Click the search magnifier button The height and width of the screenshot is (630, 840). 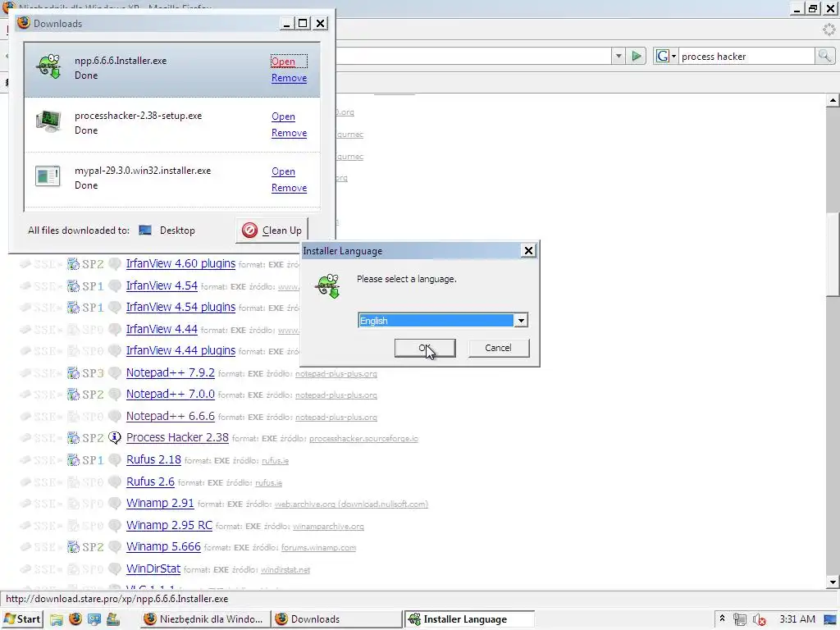pyautogui.click(x=824, y=56)
